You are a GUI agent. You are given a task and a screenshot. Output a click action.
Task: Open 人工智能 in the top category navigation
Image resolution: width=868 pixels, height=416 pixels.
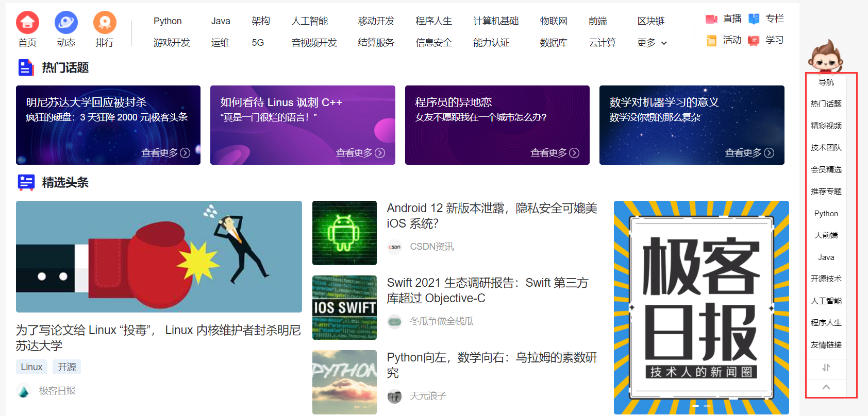coord(310,21)
